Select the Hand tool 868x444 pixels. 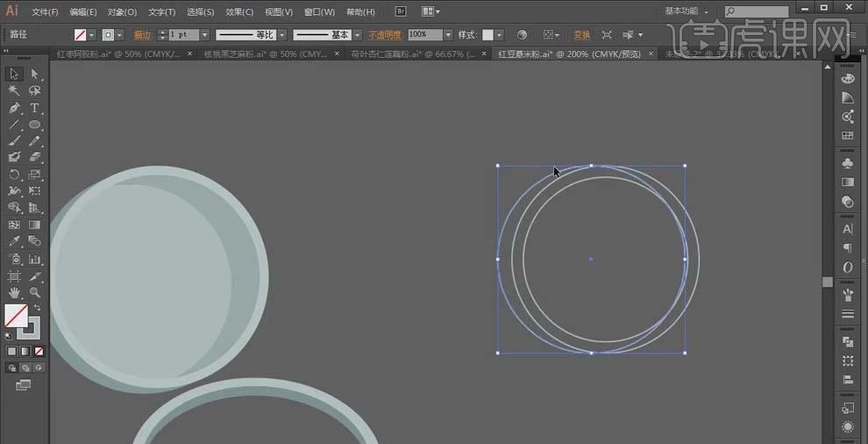tap(14, 292)
